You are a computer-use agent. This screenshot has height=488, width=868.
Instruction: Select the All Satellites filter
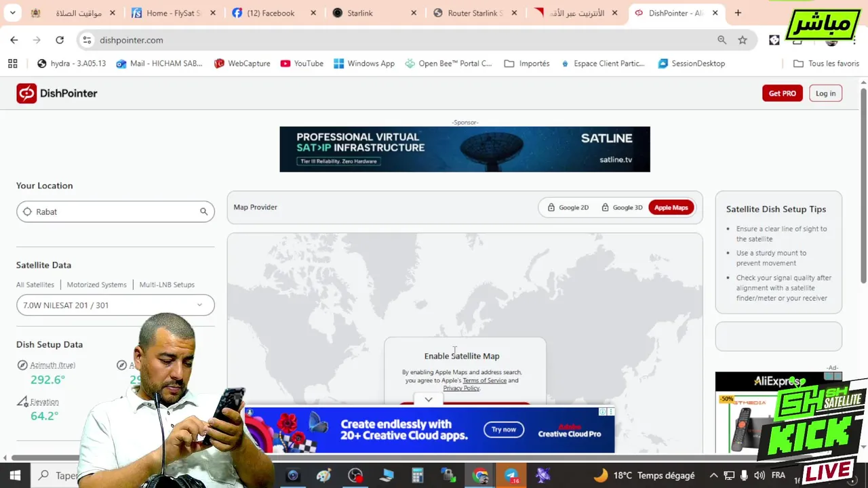click(x=35, y=285)
